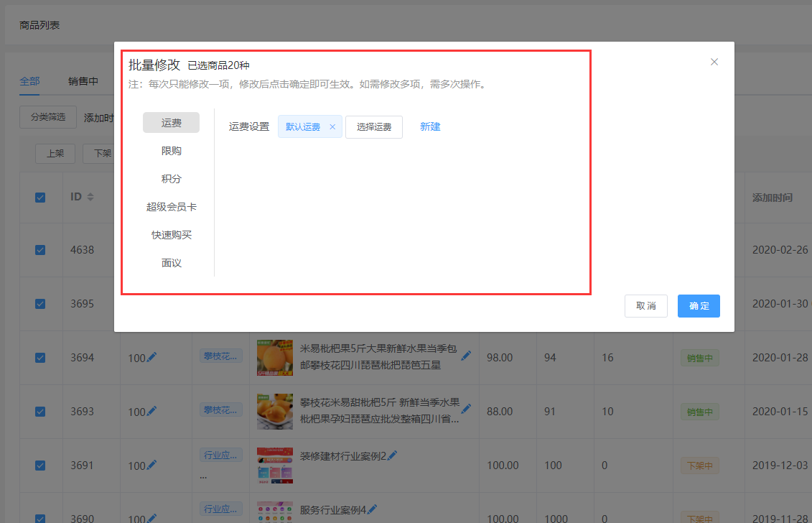Edit sort value pencil for ID 3690

coord(151,517)
